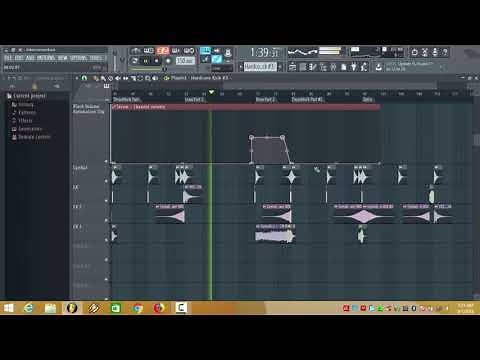Open Effects folder in browser

click(22, 120)
